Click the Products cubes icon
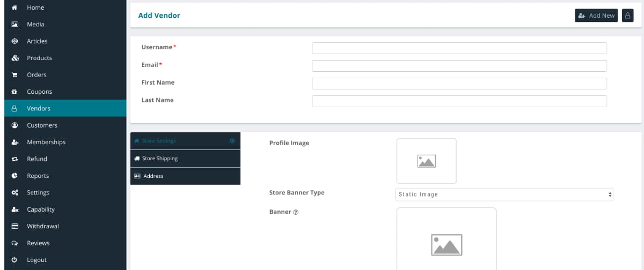This screenshot has width=644, height=270. [x=15, y=58]
